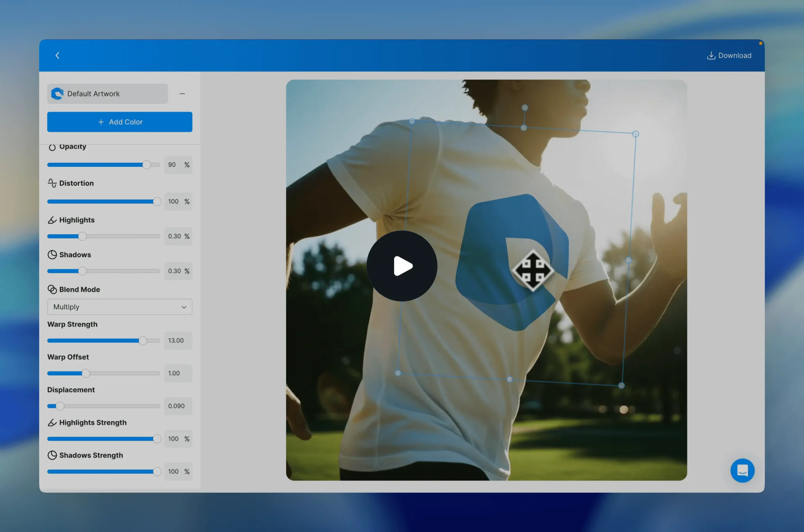Collapse Default Artwork with the minus icon
The image size is (804, 532).
coord(182,94)
